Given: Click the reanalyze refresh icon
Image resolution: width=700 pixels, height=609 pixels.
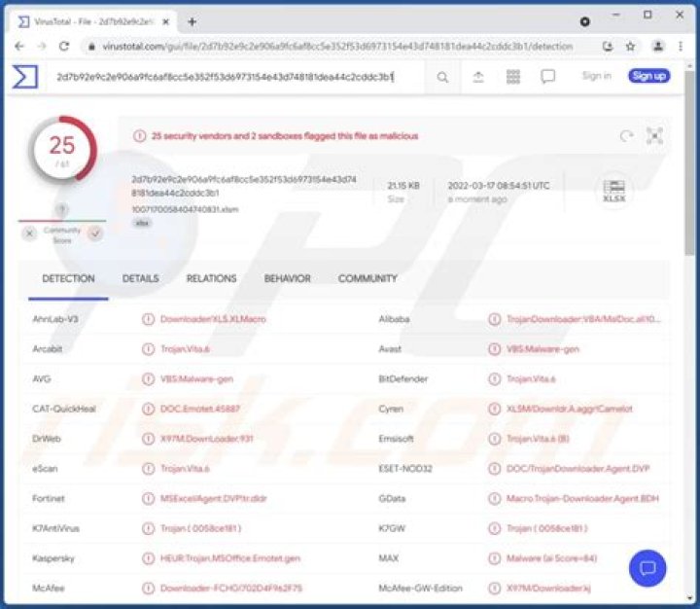Looking at the screenshot, I should [626, 137].
